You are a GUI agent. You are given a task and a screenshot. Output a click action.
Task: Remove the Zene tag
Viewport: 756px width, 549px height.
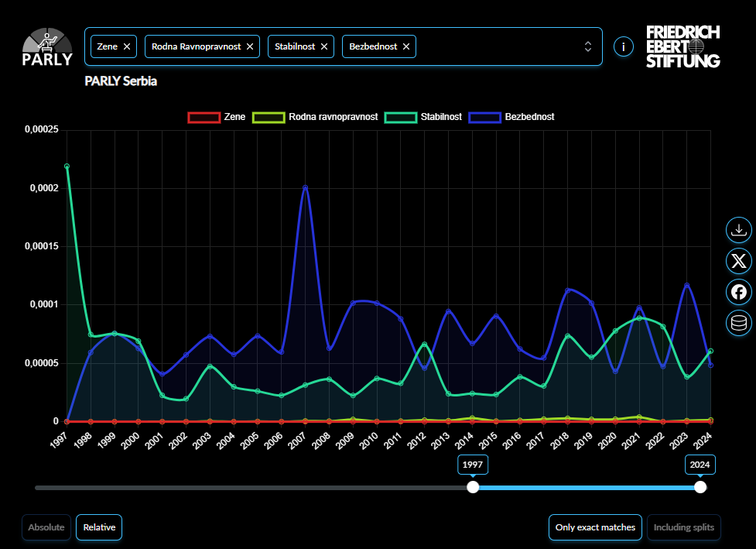click(x=127, y=46)
